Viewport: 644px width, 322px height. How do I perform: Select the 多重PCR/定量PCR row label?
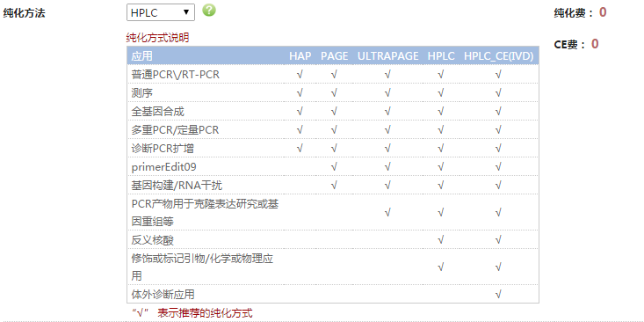(175, 130)
